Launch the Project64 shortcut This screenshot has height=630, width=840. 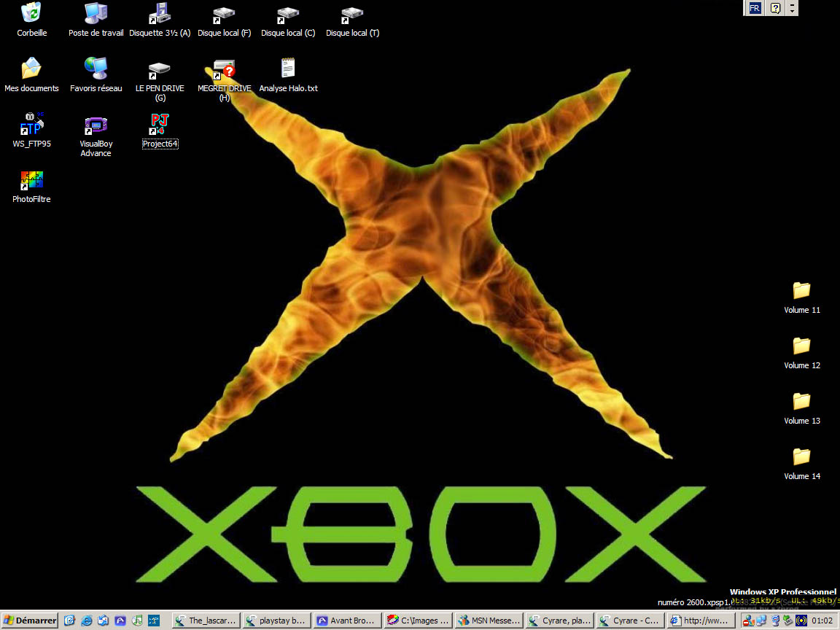pos(160,131)
